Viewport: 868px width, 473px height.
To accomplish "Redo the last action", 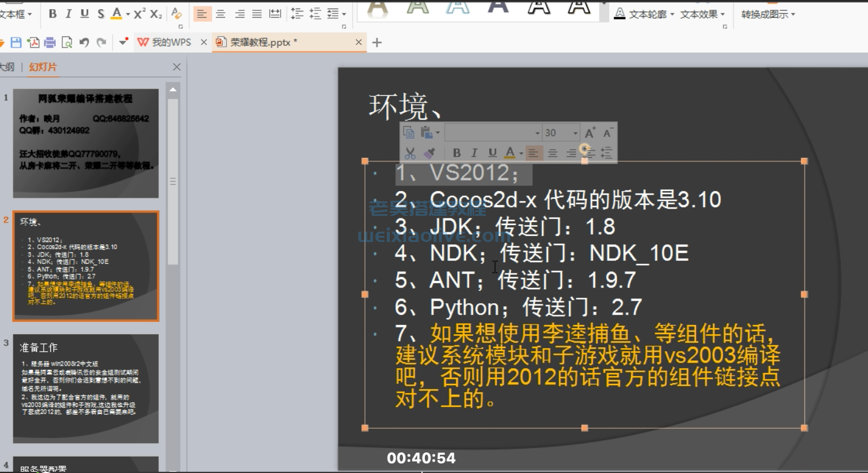I will 101,42.
